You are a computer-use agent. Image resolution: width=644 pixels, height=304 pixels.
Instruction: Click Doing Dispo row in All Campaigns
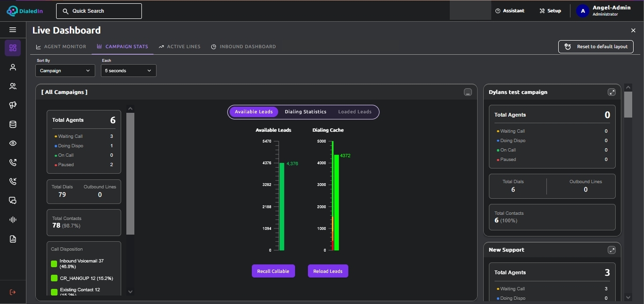84,146
